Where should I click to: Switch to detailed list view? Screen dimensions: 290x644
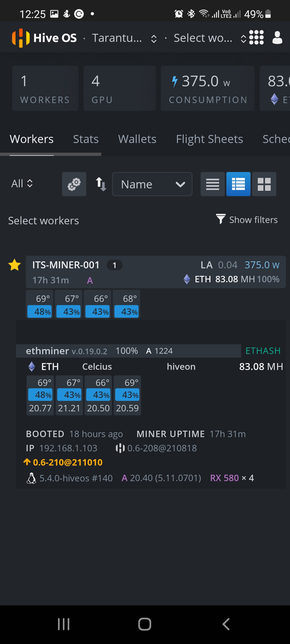click(x=238, y=184)
